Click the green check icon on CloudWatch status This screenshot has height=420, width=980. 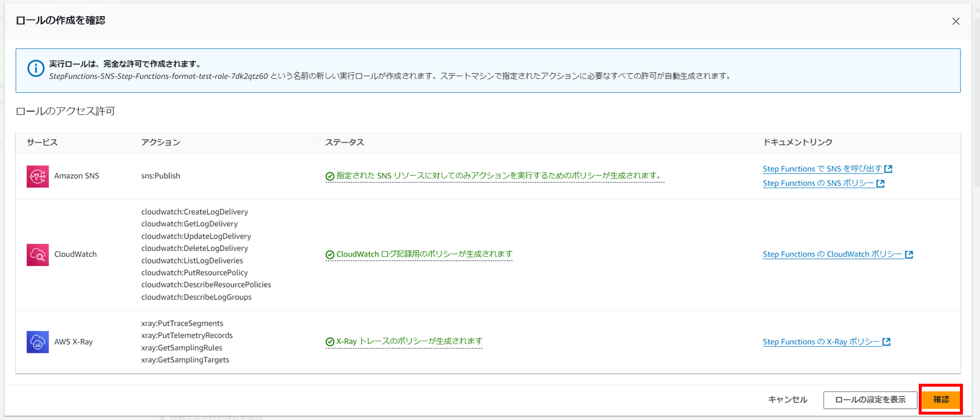[x=330, y=255]
